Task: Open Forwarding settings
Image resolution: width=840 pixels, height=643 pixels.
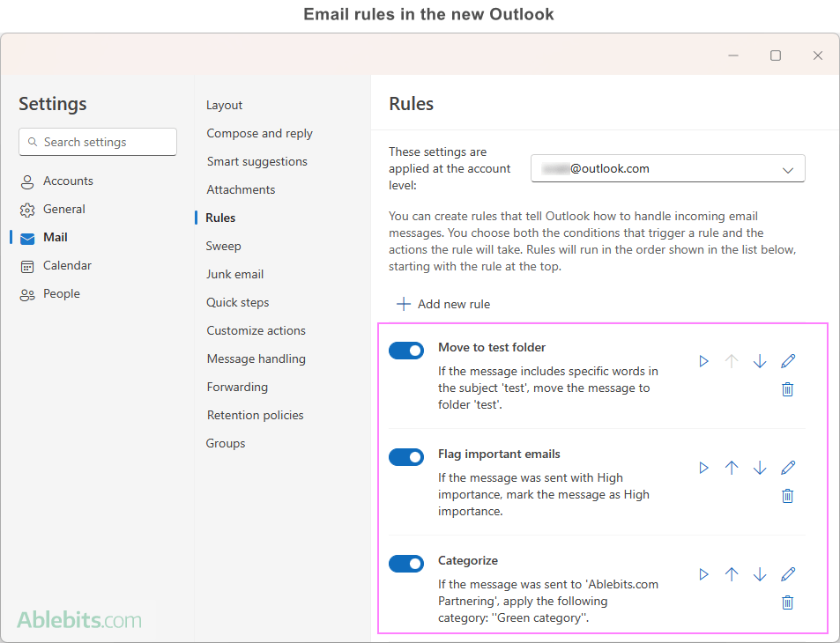Action: click(237, 387)
